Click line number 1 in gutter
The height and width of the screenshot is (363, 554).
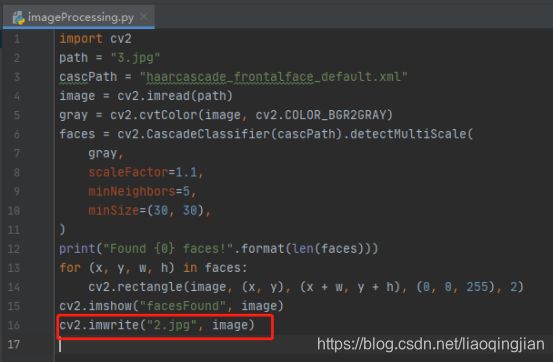click(17, 39)
